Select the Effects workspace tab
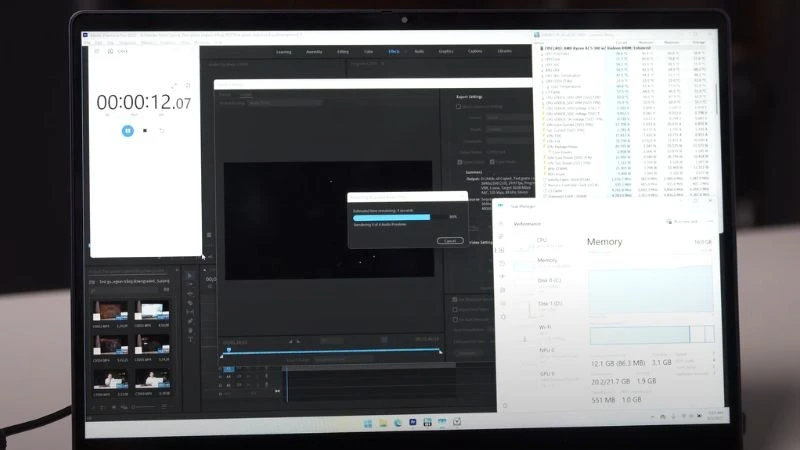The width and height of the screenshot is (800, 450). 394,52
